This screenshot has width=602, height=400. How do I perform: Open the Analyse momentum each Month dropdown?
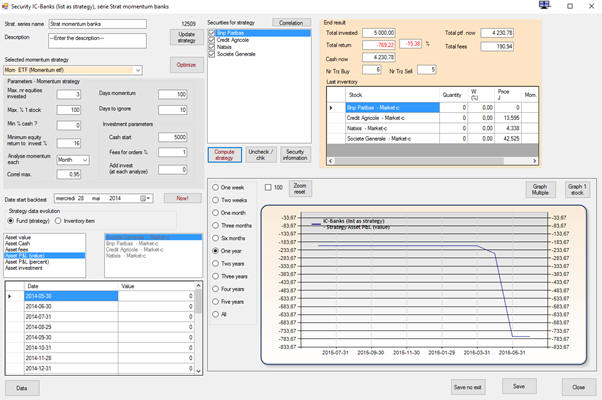click(85, 160)
